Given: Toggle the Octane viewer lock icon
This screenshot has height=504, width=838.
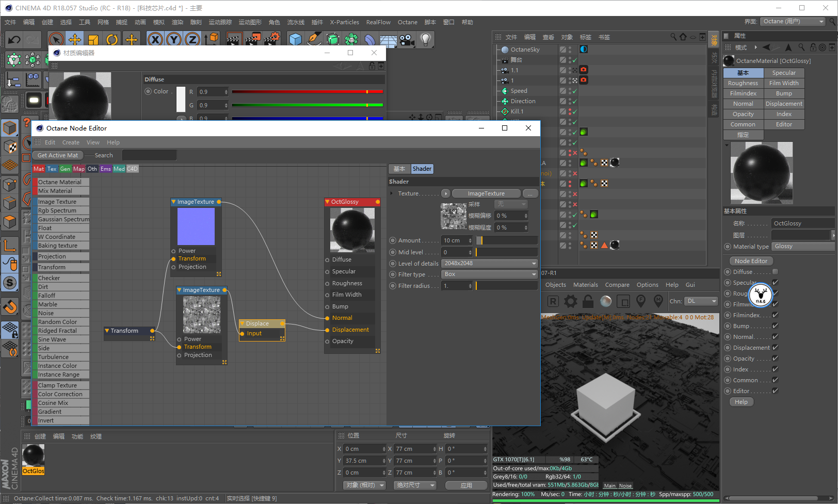Looking at the screenshot, I should [x=588, y=301].
